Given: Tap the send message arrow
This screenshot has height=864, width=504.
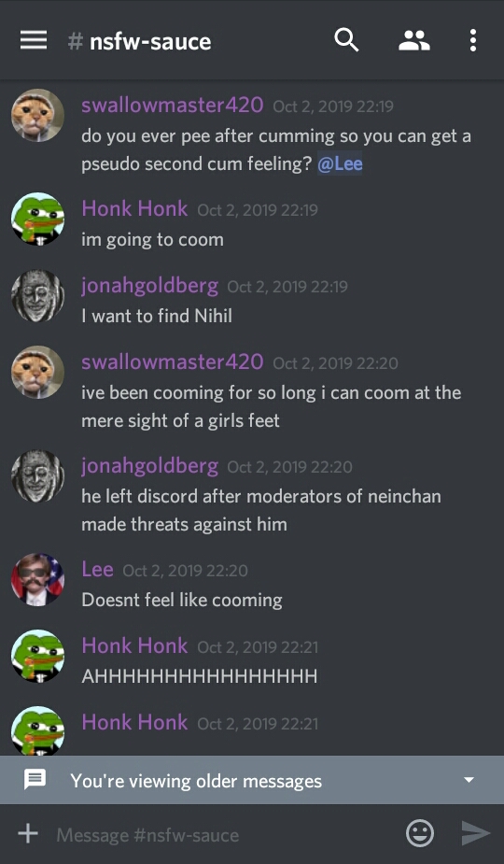Looking at the screenshot, I should [475, 833].
